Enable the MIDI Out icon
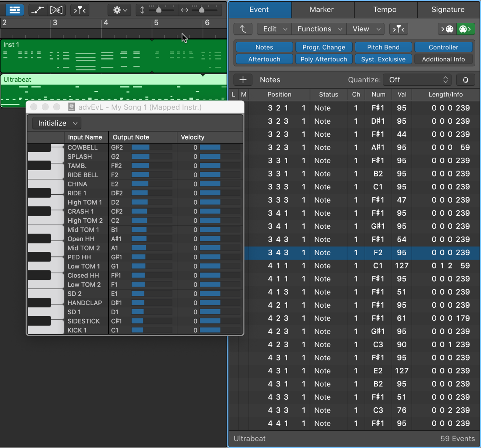The height and width of the screenshot is (448, 481). pos(465,29)
